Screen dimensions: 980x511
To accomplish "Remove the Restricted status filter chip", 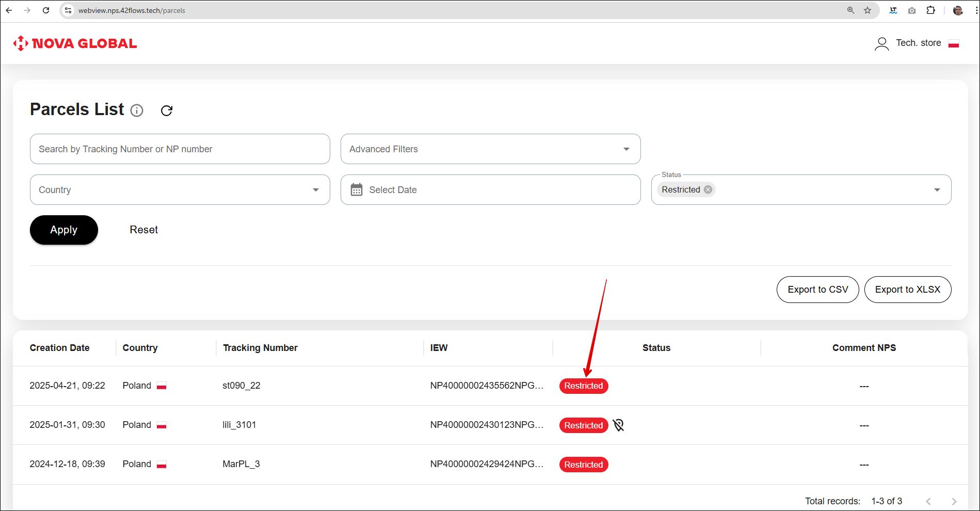I will 708,189.
